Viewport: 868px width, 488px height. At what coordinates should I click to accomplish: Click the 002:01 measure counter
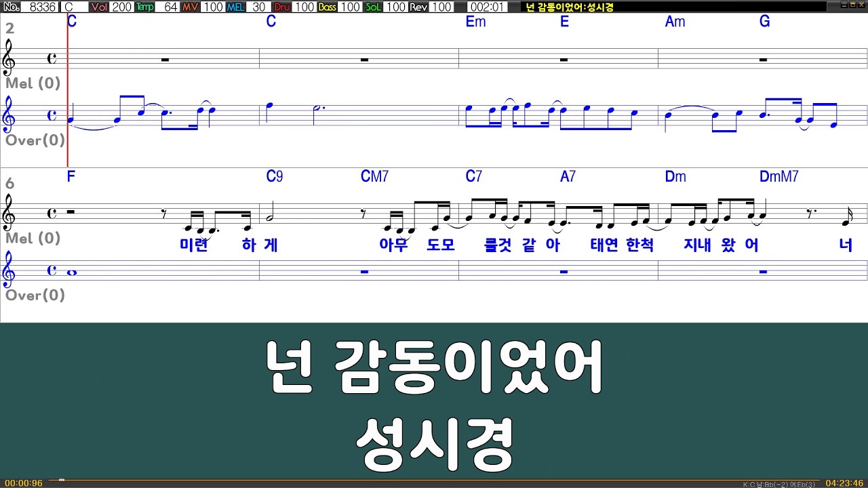click(487, 7)
